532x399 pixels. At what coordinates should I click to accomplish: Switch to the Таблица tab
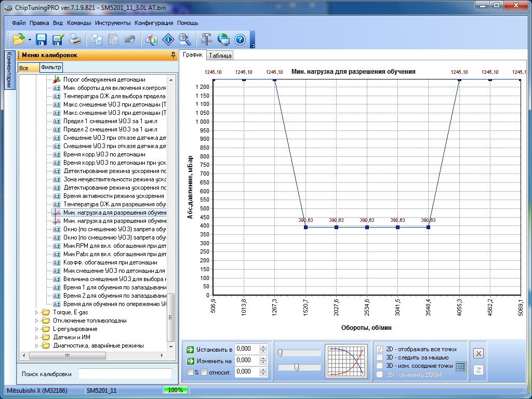[x=220, y=56]
